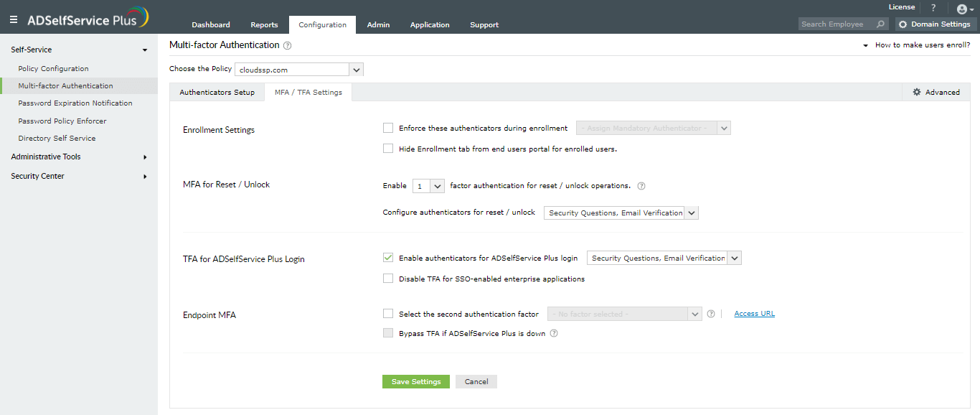The width and height of the screenshot is (980, 415).
Task: Open the Access URL link
Action: point(754,314)
